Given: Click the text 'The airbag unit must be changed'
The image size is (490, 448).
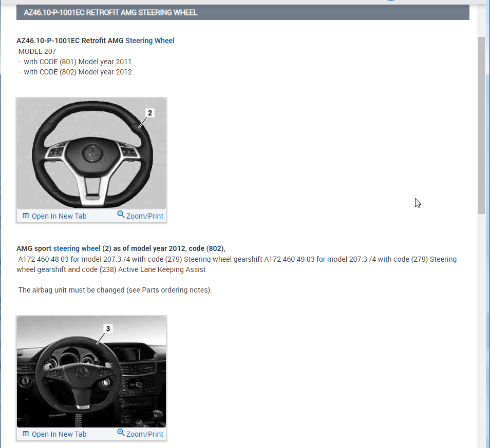Looking at the screenshot, I should [71, 290].
